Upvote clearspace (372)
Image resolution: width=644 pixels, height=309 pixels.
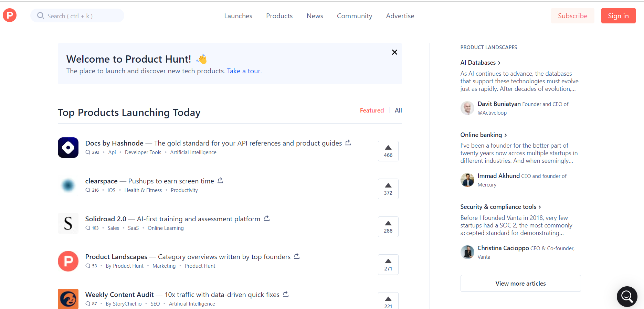(x=388, y=189)
